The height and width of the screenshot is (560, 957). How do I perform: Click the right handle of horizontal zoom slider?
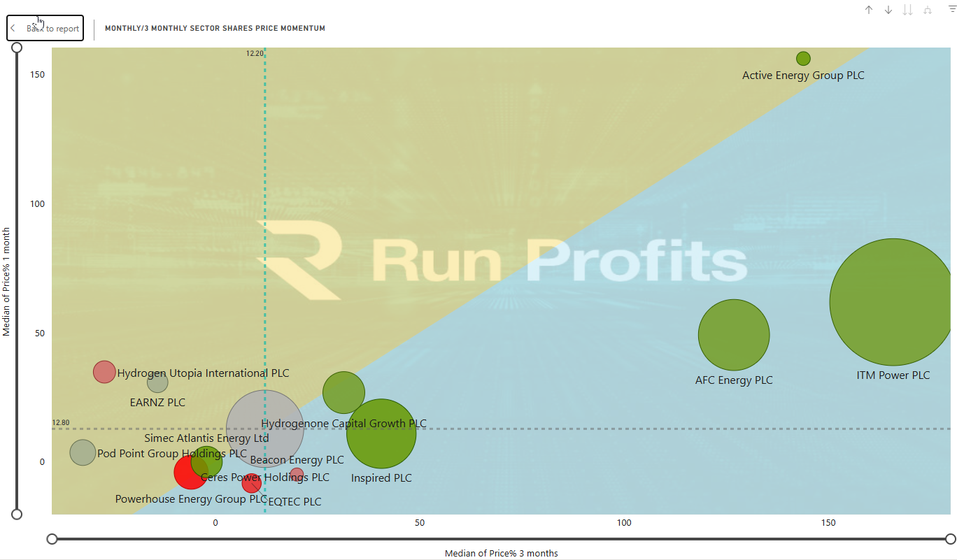tap(950, 538)
